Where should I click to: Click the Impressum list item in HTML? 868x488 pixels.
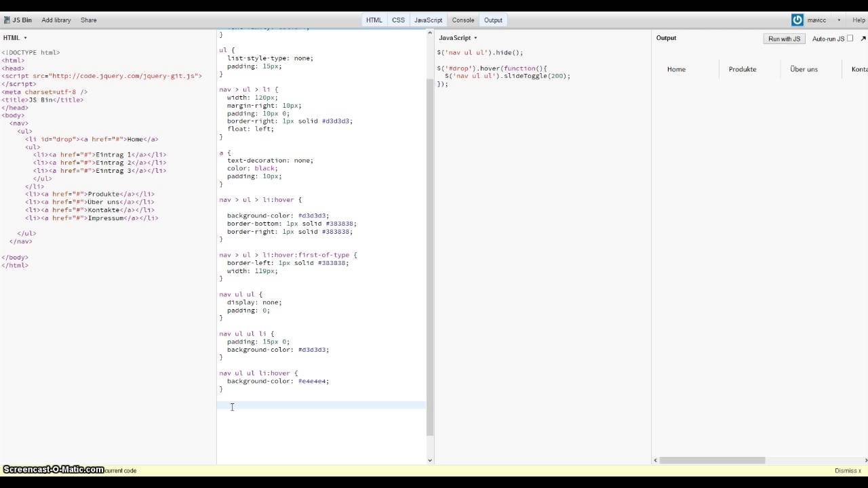pyautogui.click(x=92, y=218)
